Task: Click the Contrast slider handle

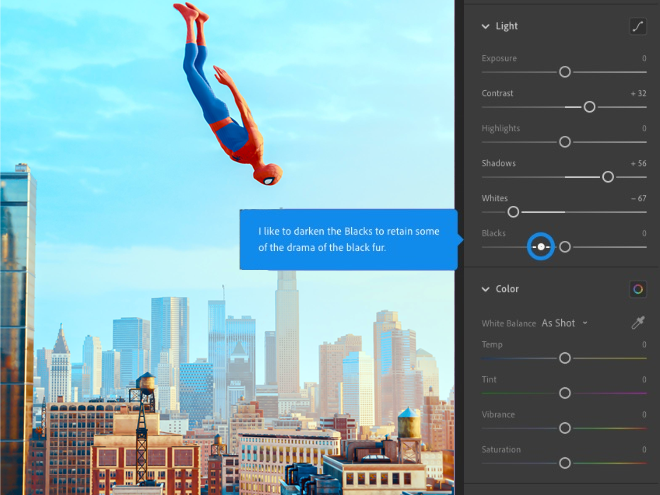Action: (589, 107)
